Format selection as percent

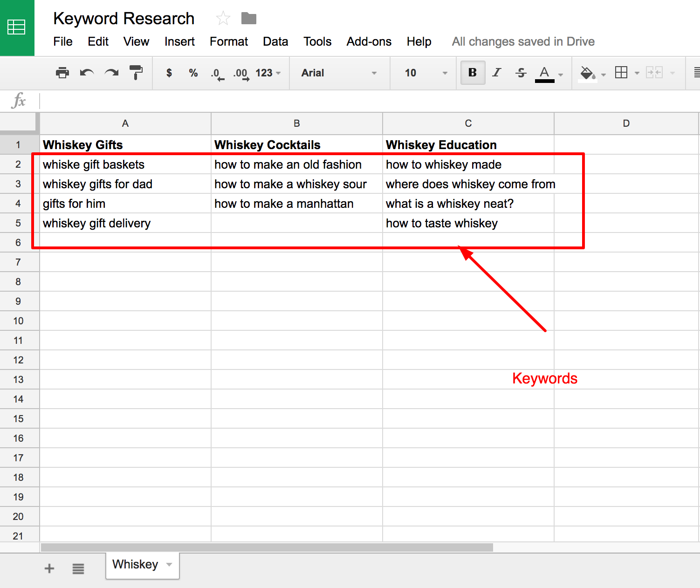(x=193, y=73)
